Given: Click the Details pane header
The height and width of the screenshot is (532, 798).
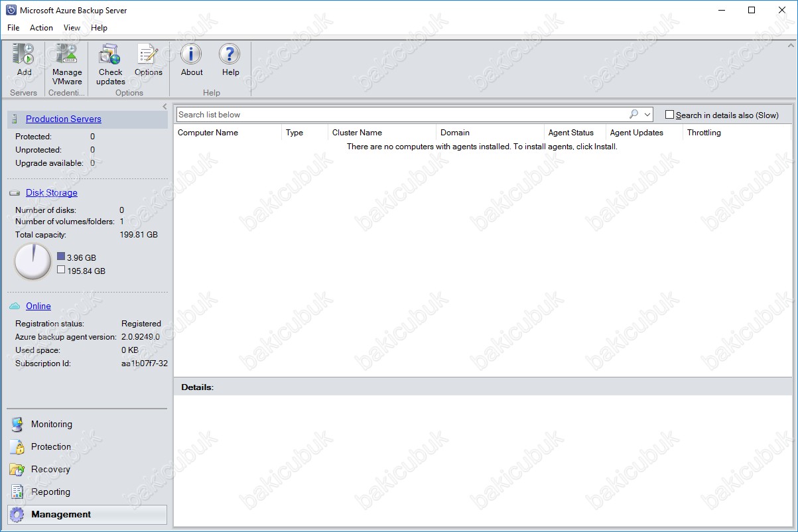Looking at the screenshot, I should (482, 387).
